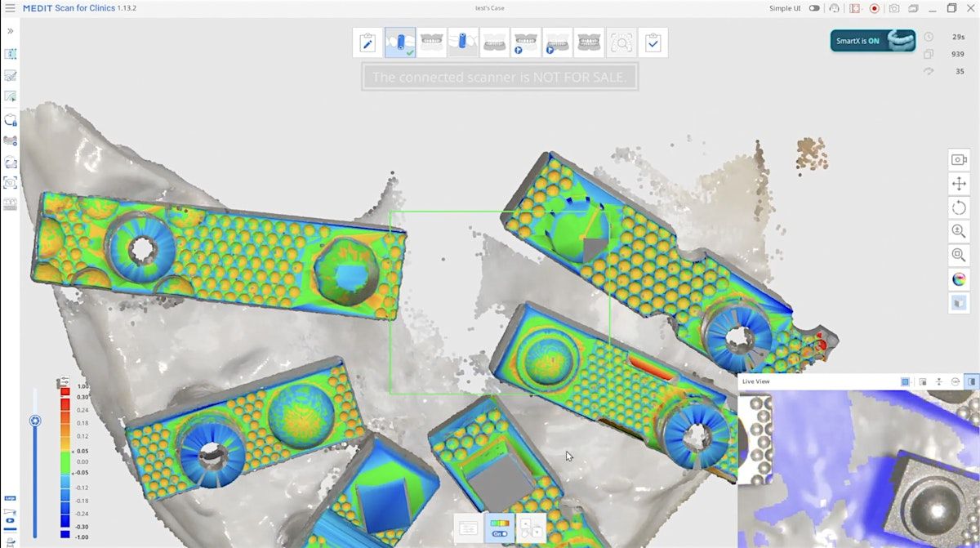Open the deviation legend range settings icon
Image resolution: width=980 pixels, height=548 pixels.
[65, 381]
